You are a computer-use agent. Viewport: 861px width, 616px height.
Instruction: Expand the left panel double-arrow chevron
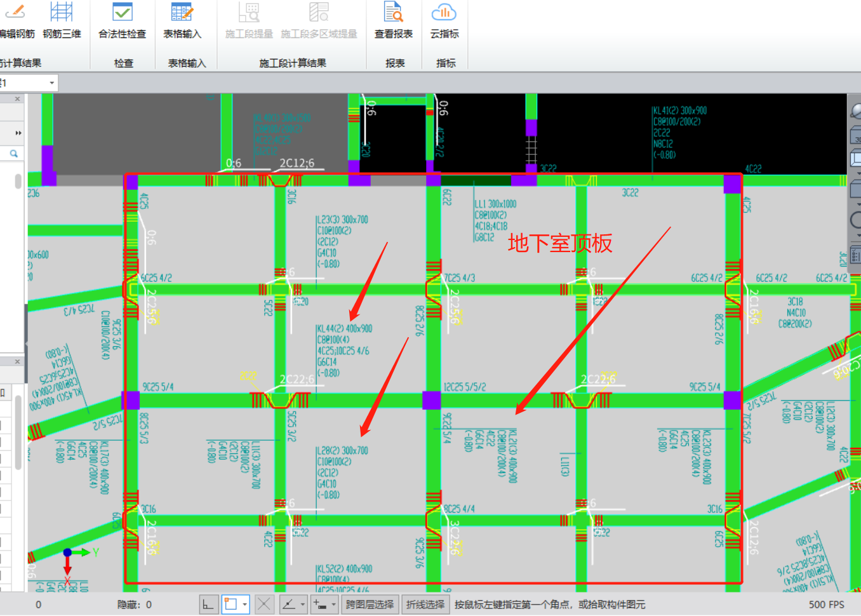click(x=18, y=133)
